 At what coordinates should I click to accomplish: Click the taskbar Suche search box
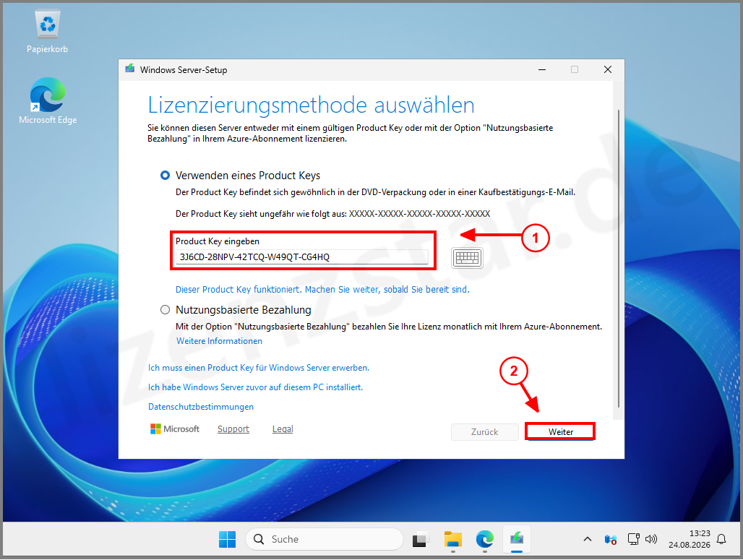[x=325, y=539]
